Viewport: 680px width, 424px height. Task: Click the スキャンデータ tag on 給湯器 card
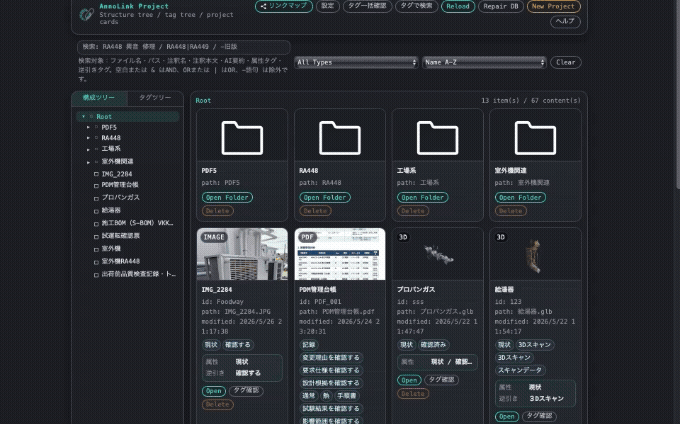point(520,370)
